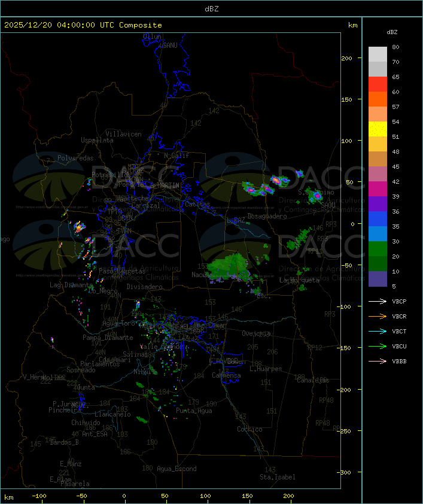Viewport: 423px width, 504px height.
Task: Click the white VBCP arrow icon
Action: (x=378, y=301)
